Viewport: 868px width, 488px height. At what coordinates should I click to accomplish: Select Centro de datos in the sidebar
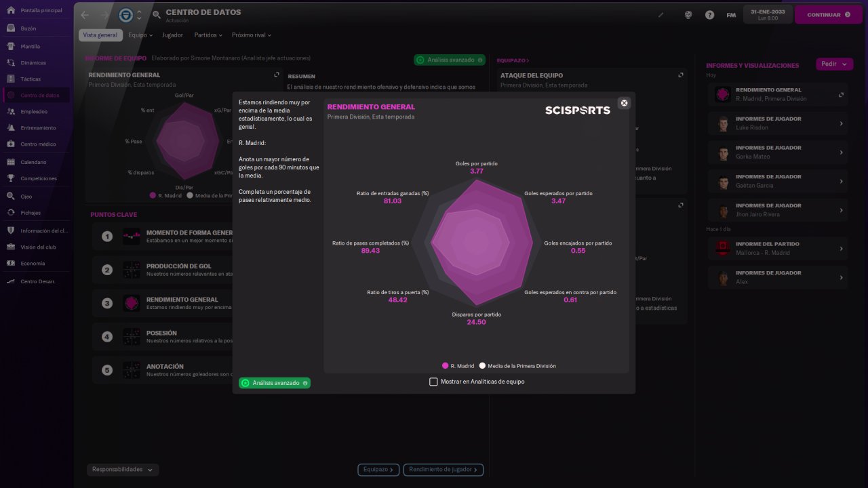tap(35, 95)
